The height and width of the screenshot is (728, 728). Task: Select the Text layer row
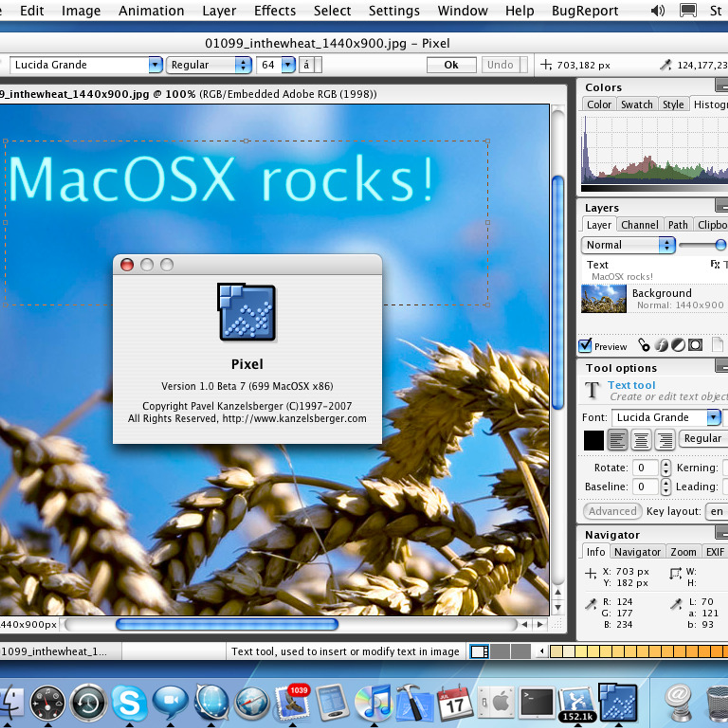[654, 270]
